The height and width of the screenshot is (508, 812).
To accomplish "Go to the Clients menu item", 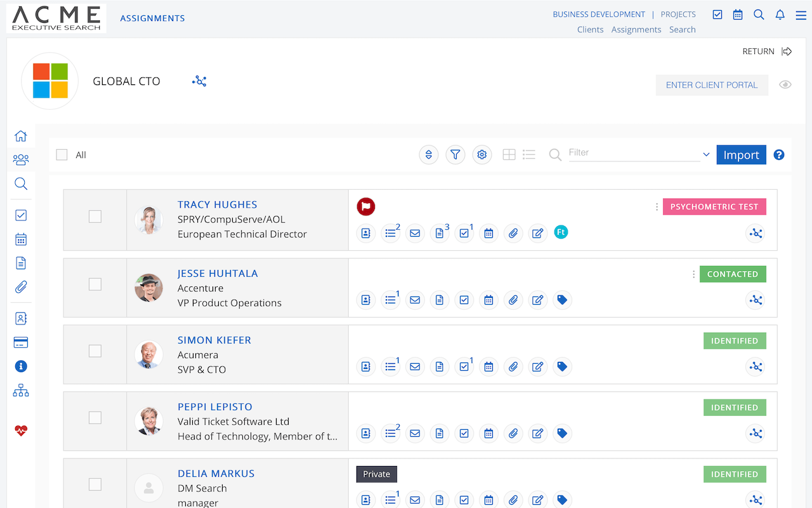I will [590, 29].
